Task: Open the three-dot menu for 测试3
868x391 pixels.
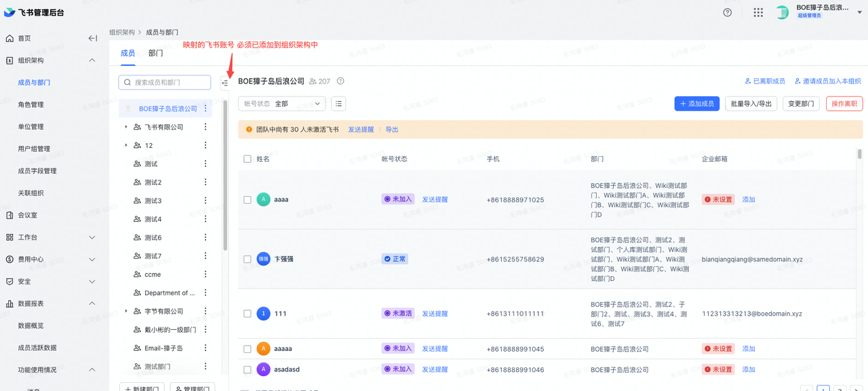Action: tap(205, 201)
